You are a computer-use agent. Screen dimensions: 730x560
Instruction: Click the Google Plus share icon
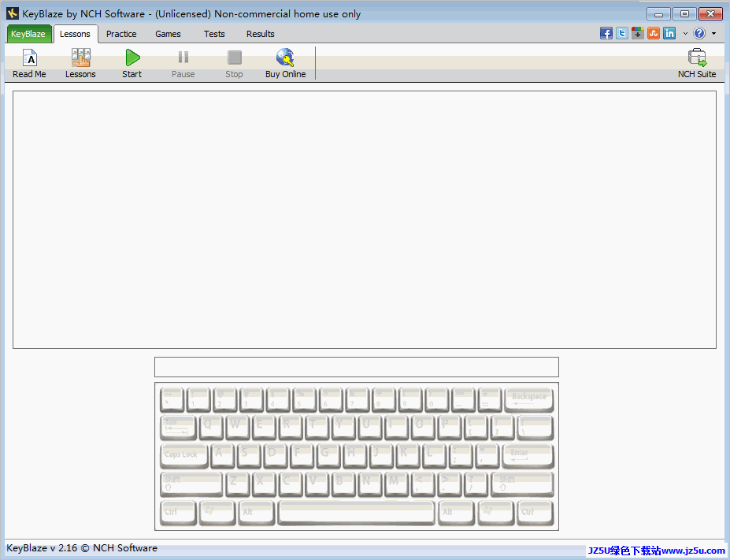(x=638, y=34)
